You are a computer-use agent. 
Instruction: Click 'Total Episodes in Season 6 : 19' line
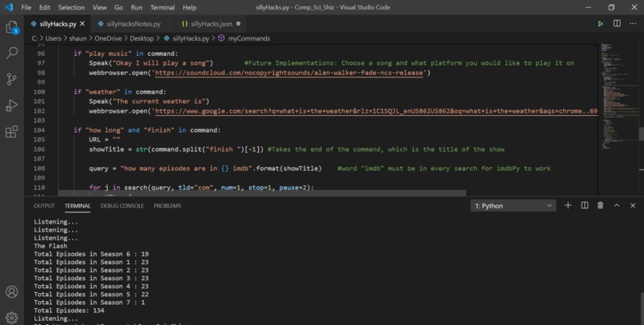pyautogui.click(x=91, y=254)
